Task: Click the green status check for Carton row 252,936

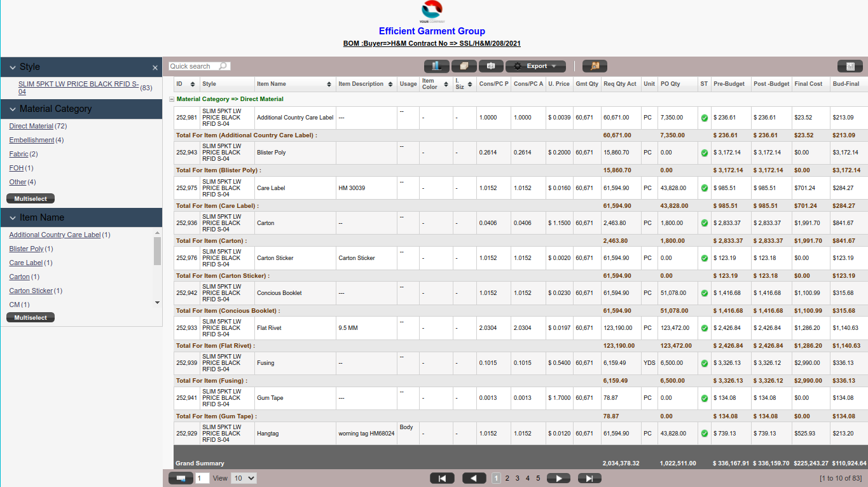Action: (705, 223)
